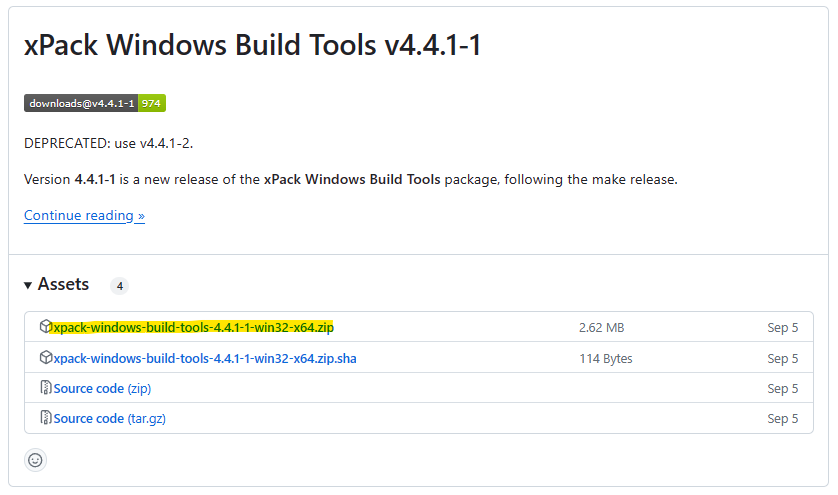Click the green 974 download count
Viewport: 838px width, 495px height.
tap(152, 103)
